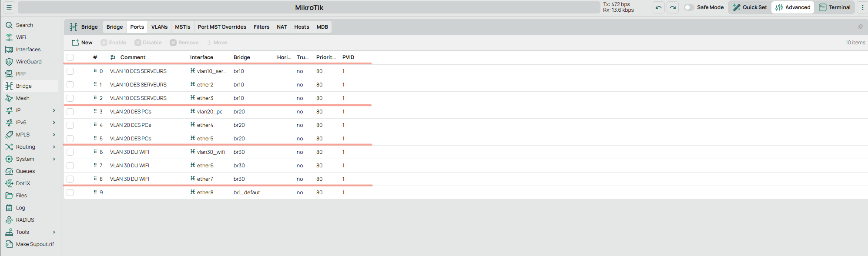The image size is (868, 256).
Task: Switch to the VLANs tab
Action: [x=159, y=27]
